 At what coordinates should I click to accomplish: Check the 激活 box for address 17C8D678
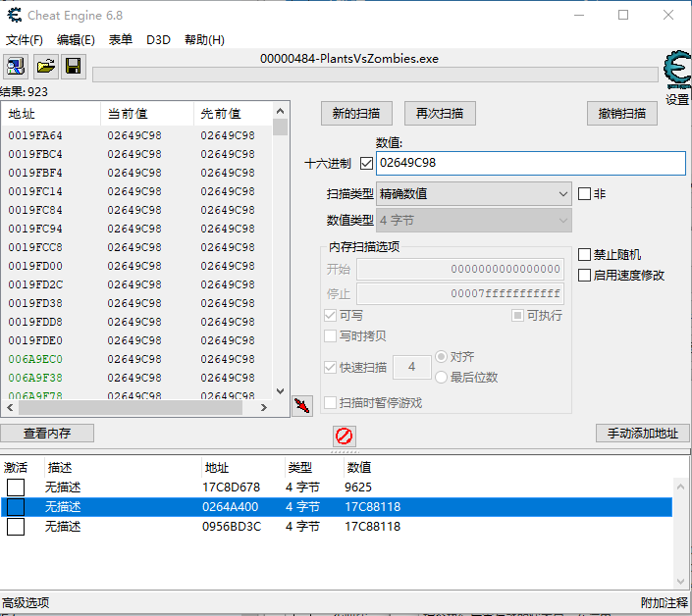coord(16,488)
